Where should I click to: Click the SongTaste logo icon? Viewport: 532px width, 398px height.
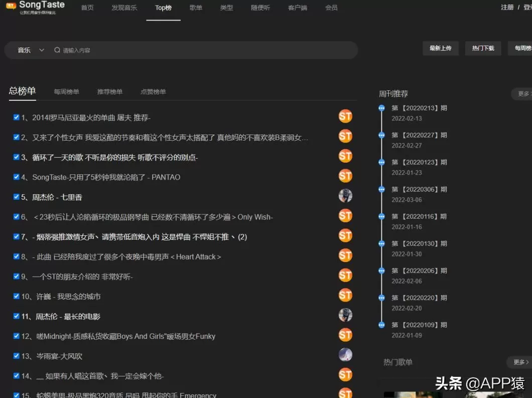tap(11, 6)
